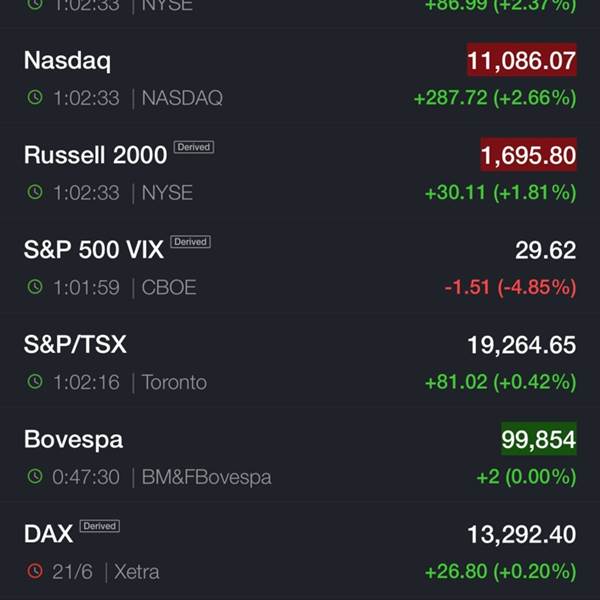Click the green clock icon beside Nasdaq time
The height and width of the screenshot is (600, 600).
[x=35, y=97]
